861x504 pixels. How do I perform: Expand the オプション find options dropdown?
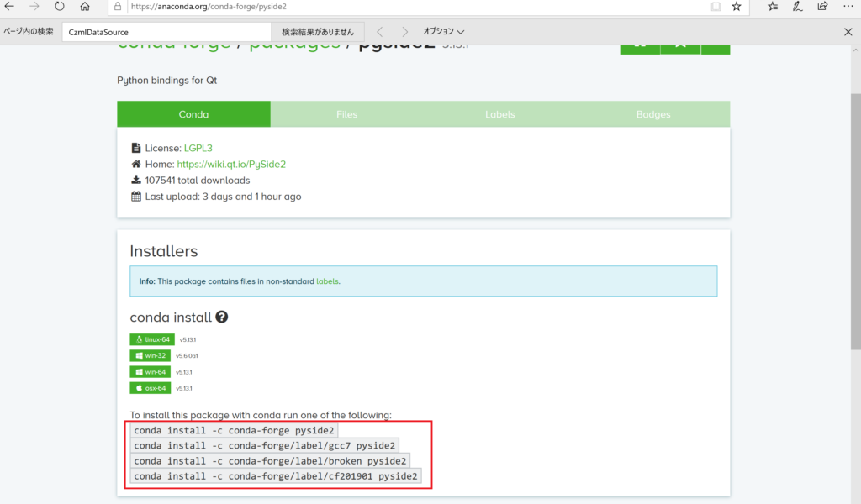(444, 32)
